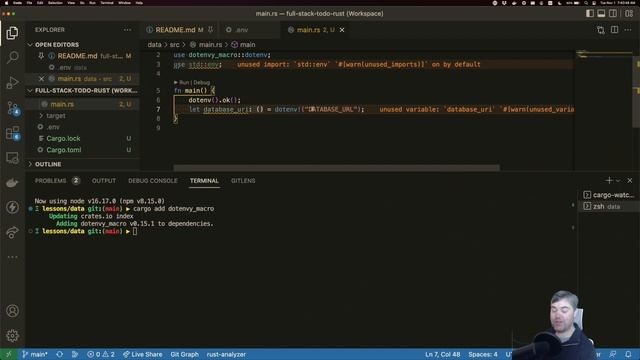
Task: Open errors and warnings status item
Action: click(101, 354)
